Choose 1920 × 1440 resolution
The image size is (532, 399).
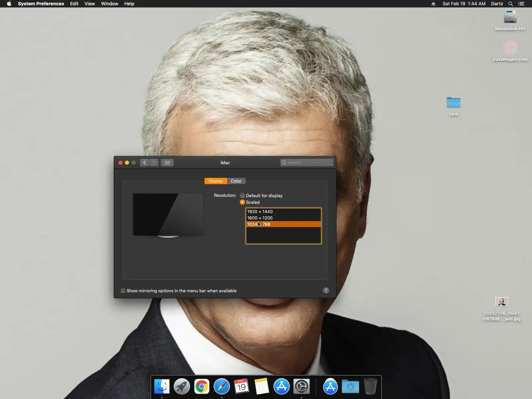pyautogui.click(x=284, y=211)
